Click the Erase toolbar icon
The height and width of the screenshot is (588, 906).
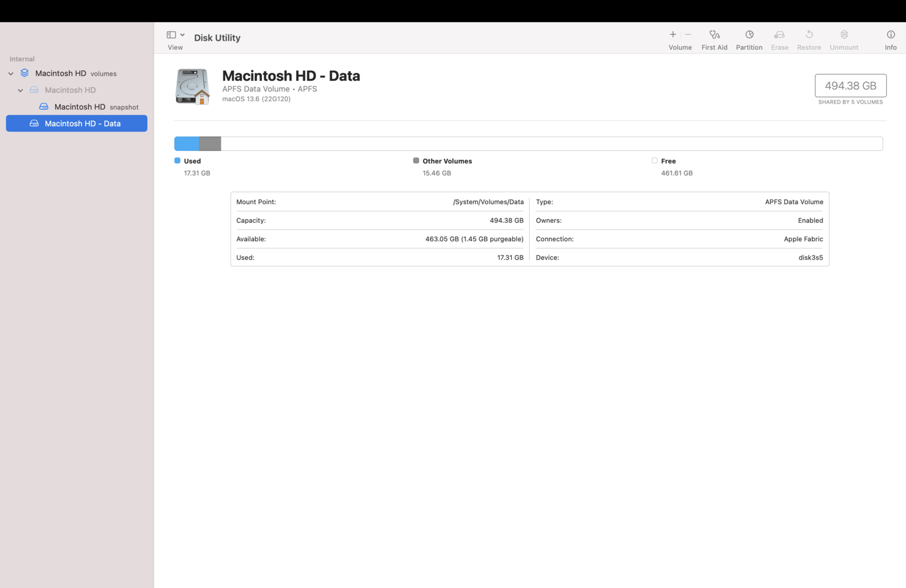(780, 35)
